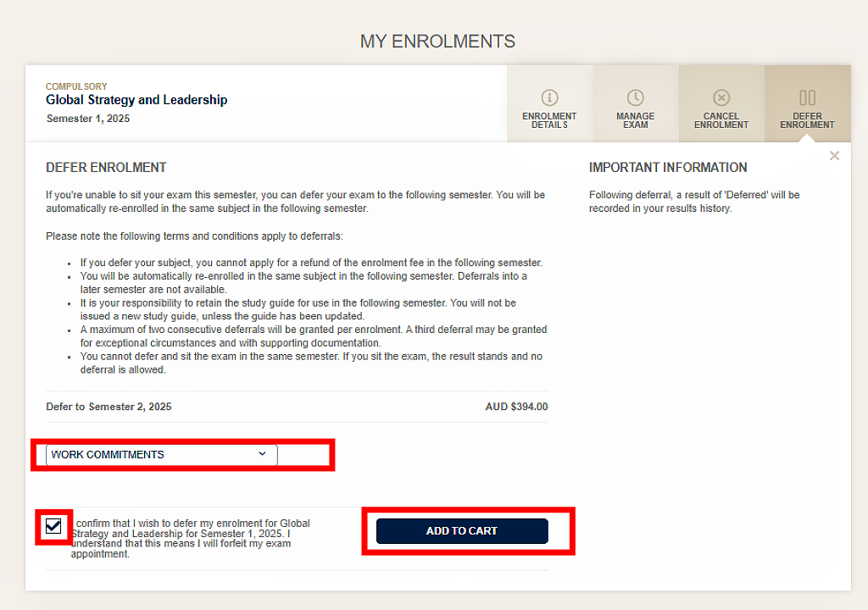Close the Defer Enrolment panel
This screenshot has height=610, width=868.
point(835,156)
